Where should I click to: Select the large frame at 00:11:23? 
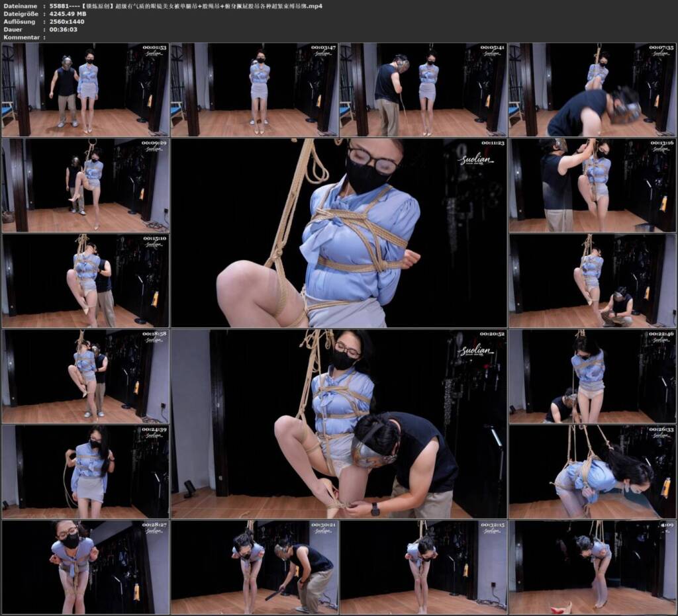point(339,233)
